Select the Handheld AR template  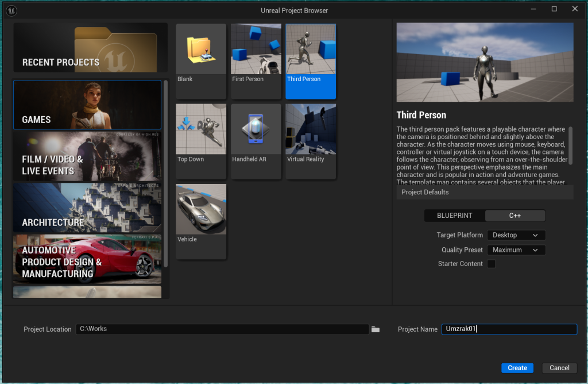[x=256, y=141]
